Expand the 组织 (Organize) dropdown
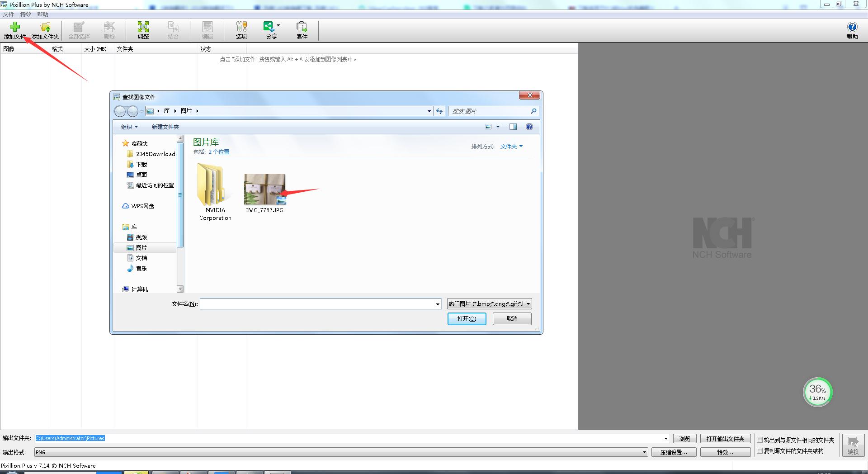868x474 pixels. [x=129, y=127]
